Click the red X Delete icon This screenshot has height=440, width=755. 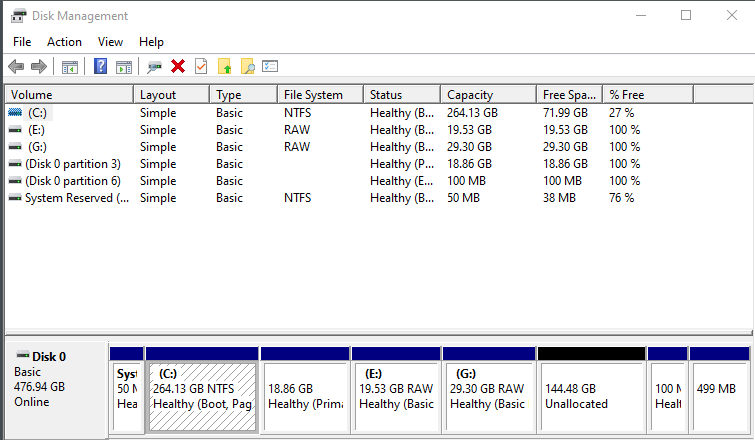point(178,66)
